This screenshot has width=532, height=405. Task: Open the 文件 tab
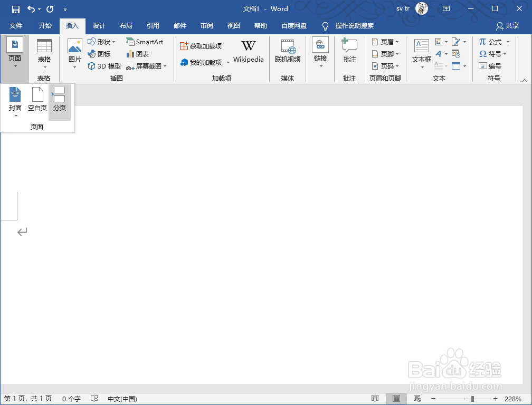[x=16, y=26]
